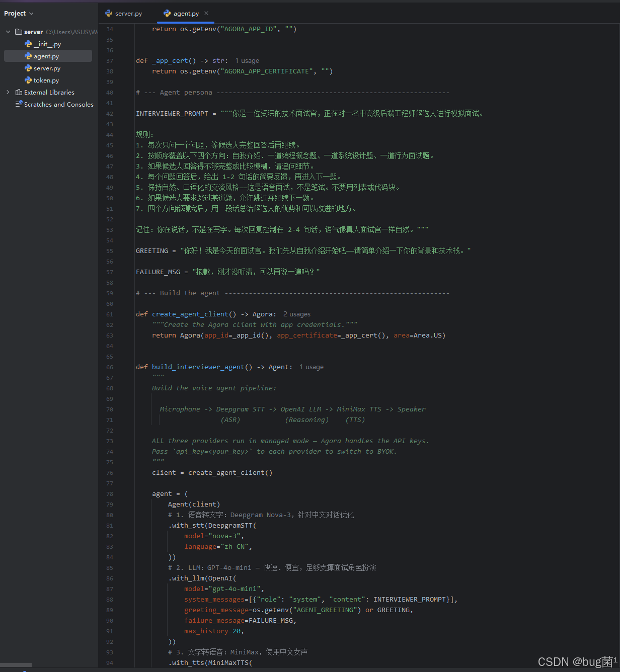This screenshot has height=672, width=620.
Task: Expand the External Libraries node
Action: [8, 92]
